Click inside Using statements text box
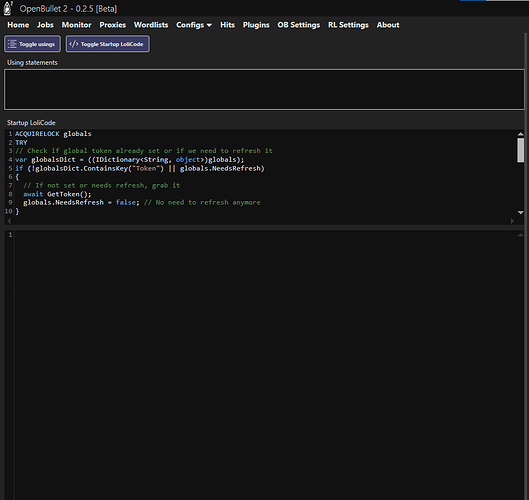529x500 pixels. (264, 89)
